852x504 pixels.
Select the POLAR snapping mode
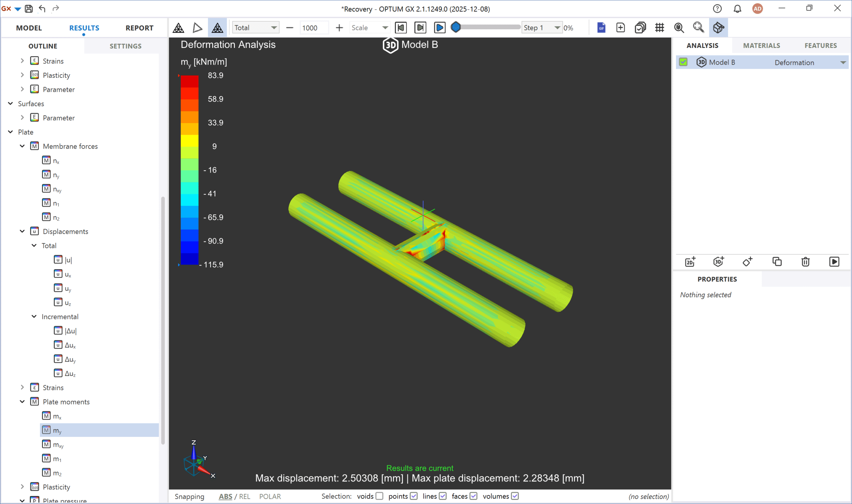(x=270, y=497)
